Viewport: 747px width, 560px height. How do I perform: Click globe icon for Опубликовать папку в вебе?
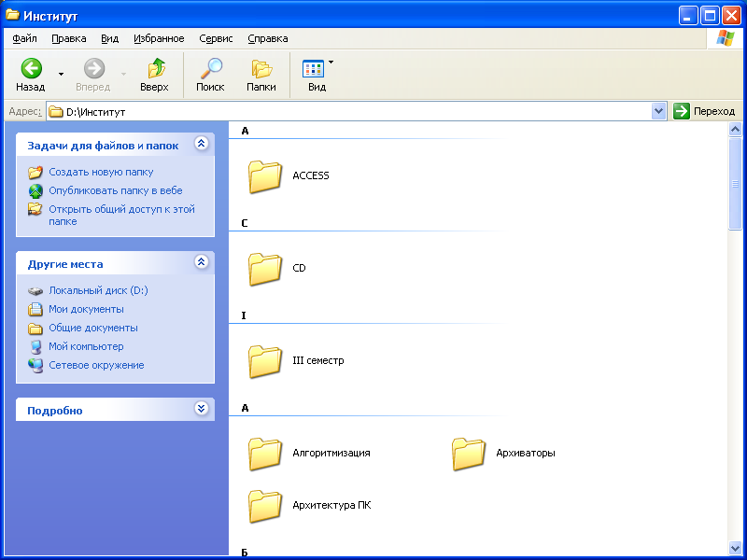click(35, 191)
